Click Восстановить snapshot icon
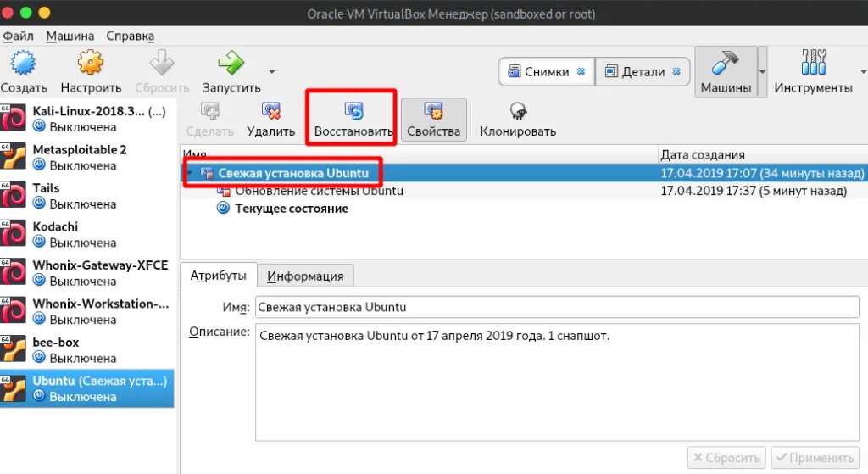Viewport: 868px width, 474px height. coord(353,111)
